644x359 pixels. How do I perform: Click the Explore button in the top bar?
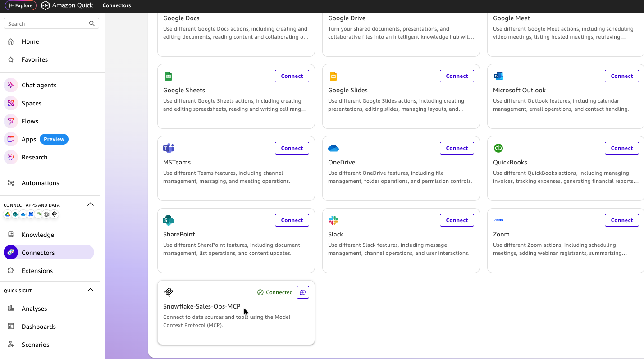click(x=21, y=5)
